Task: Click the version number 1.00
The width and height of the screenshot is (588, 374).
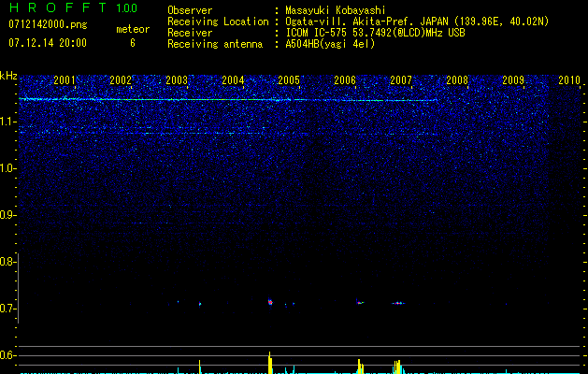Action: pos(126,7)
